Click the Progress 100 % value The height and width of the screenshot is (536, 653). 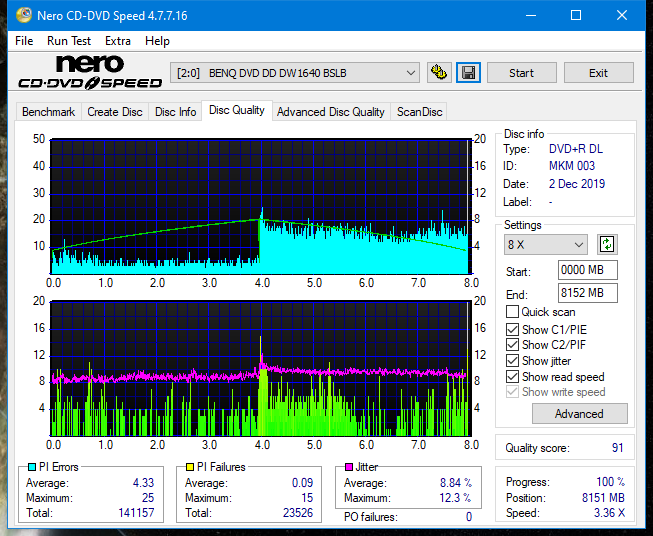(x=611, y=482)
